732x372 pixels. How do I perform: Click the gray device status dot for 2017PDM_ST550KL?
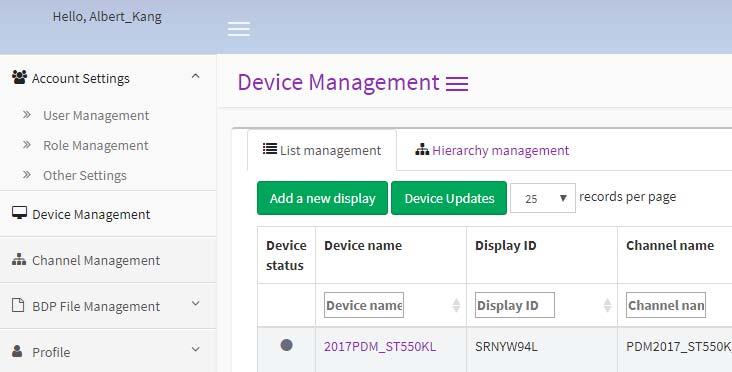[286, 345]
